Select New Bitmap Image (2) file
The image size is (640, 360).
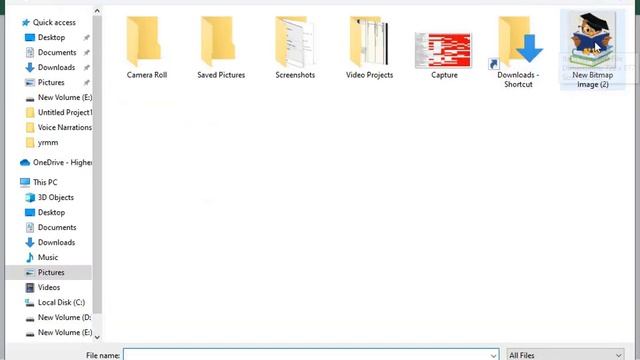coord(592,49)
